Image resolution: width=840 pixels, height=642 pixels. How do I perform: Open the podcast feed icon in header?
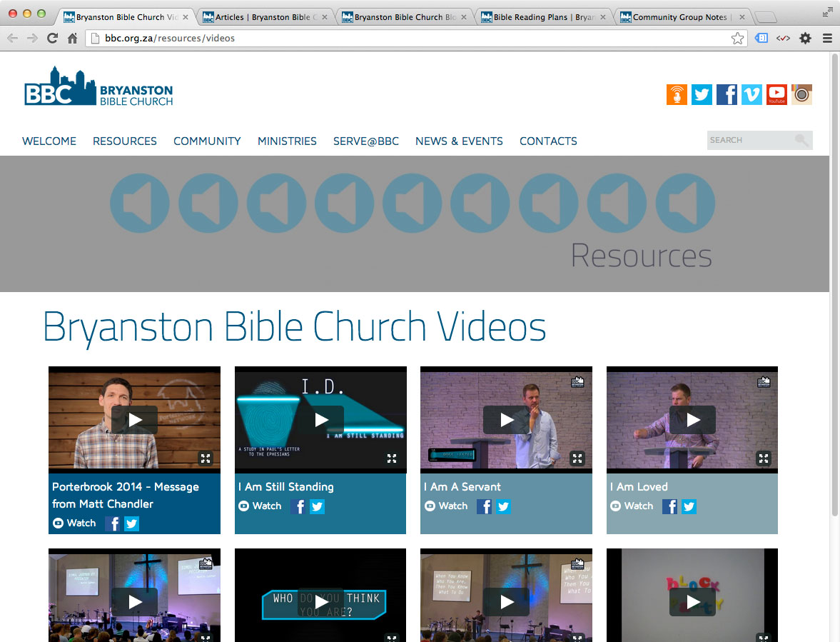tap(677, 95)
